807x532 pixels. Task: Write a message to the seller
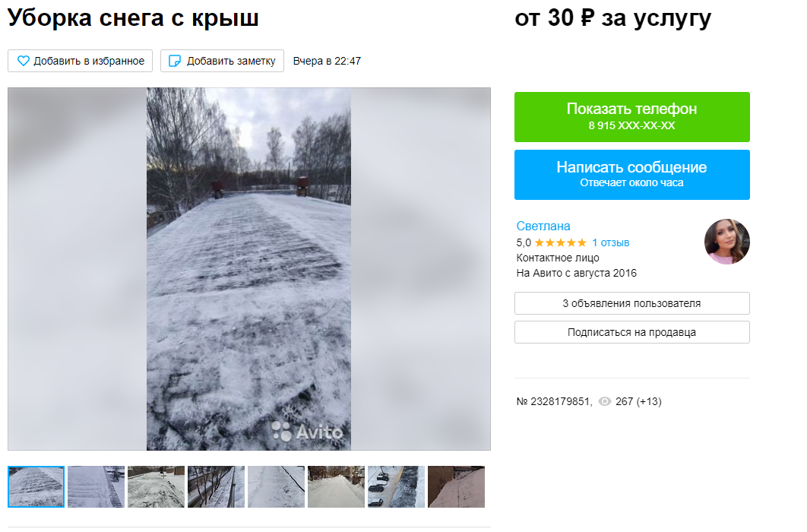632,174
